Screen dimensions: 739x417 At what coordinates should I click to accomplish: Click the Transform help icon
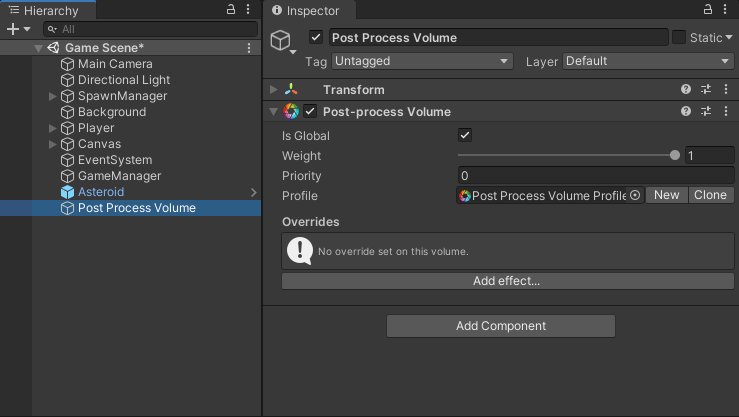tap(686, 90)
